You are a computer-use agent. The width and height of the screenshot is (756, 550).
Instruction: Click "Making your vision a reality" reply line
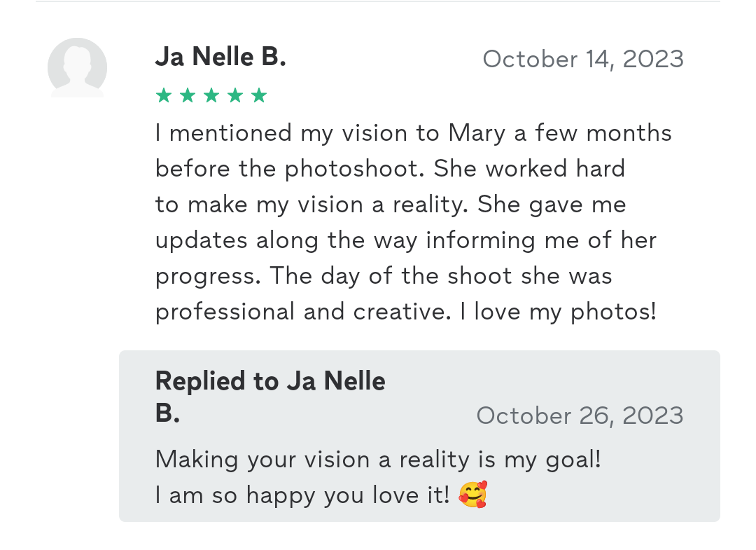coord(378,460)
